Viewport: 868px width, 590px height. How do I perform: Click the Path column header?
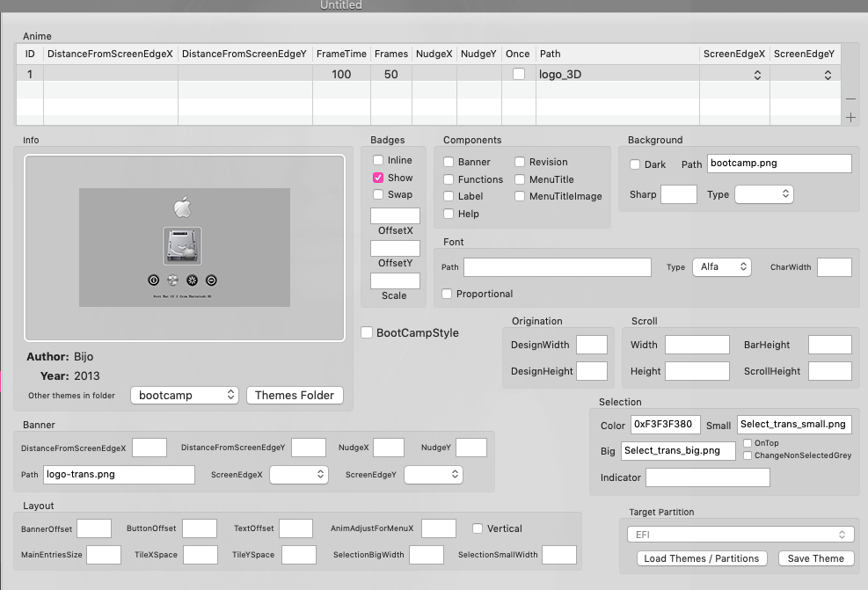point(617,54)
